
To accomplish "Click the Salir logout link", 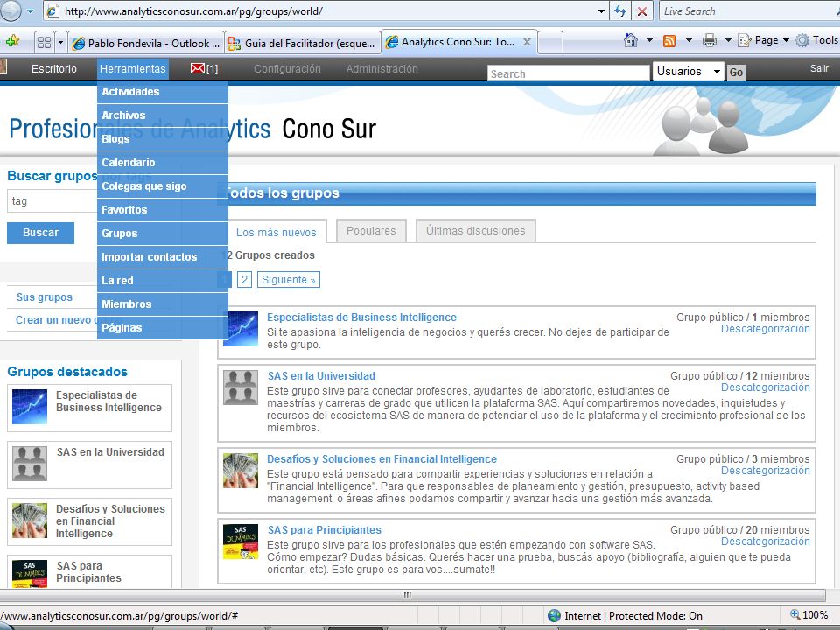I will pyautogui.click(x=819, y=68).
